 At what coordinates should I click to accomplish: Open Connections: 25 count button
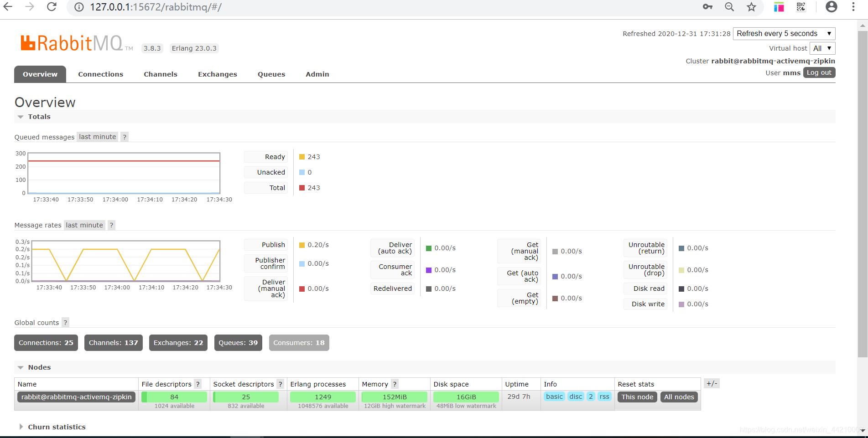(46, 343)
